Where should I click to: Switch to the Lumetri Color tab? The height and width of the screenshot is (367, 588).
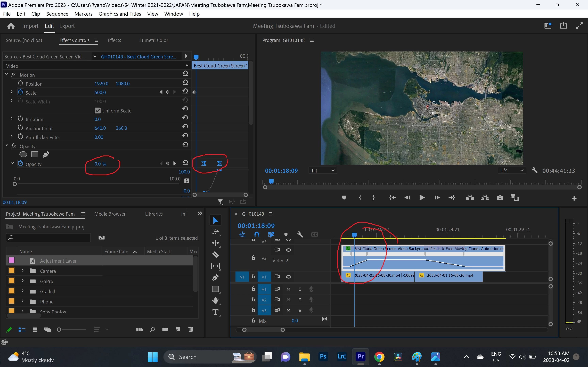coord(154,40)
